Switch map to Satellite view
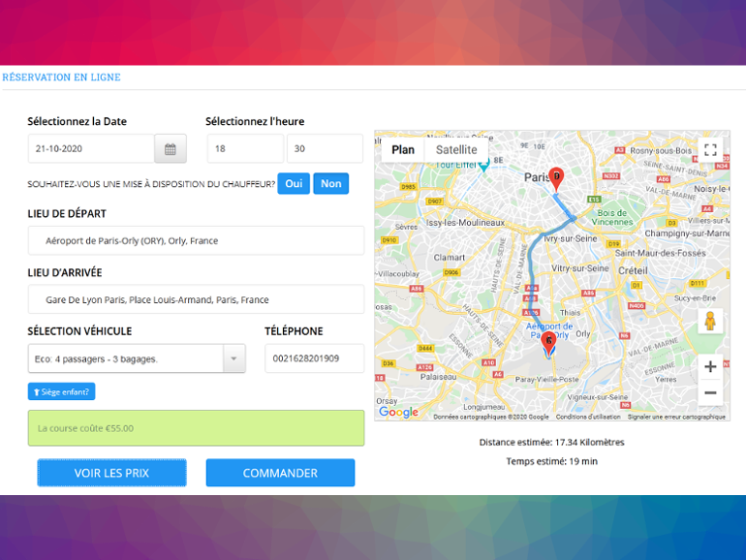Image resolution: width=746 pixels, height=560 pixels. [x=456, y=150]
